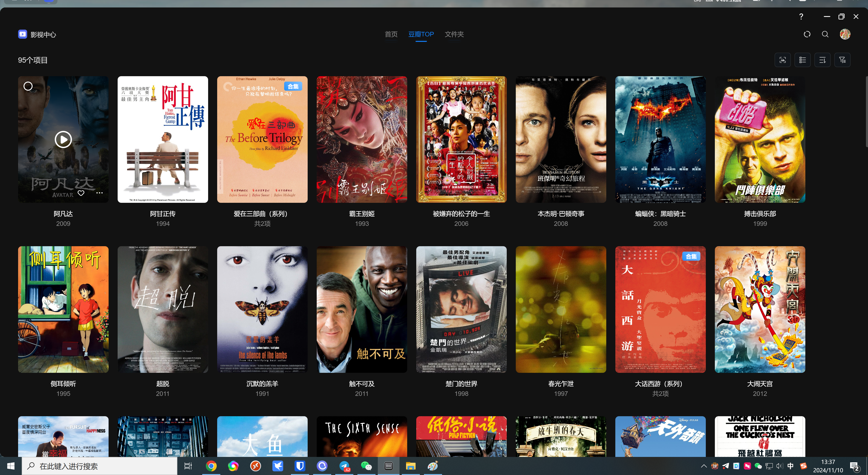This screenshot has height=475, width=868.
Task: Open the 爱在三部曲 collection poster
Action: 262,139
